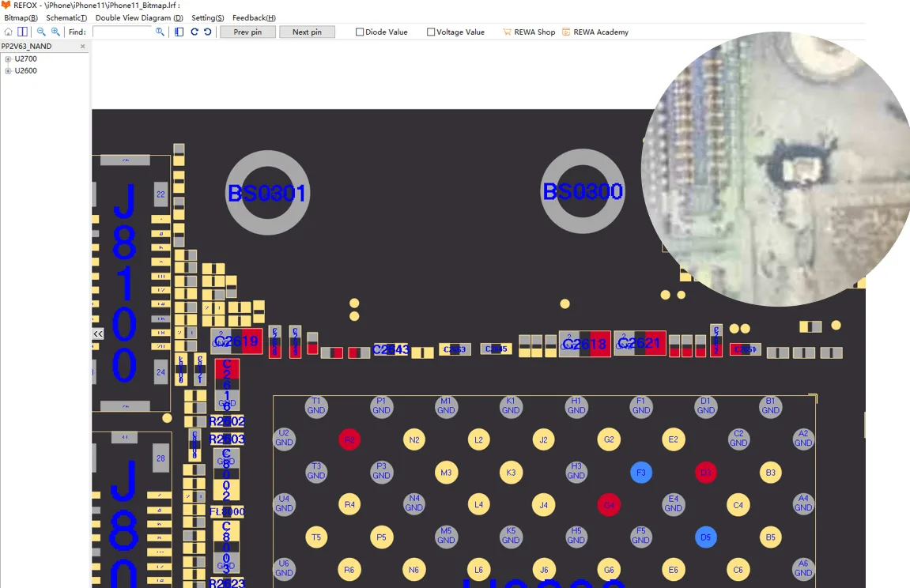Click the BS0301 standoff on the board

[267, 193]
